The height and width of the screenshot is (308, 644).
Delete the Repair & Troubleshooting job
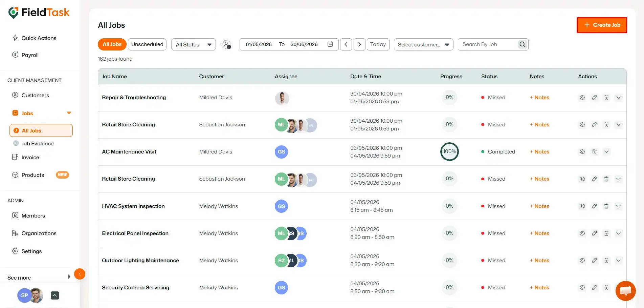pos(606,98)
